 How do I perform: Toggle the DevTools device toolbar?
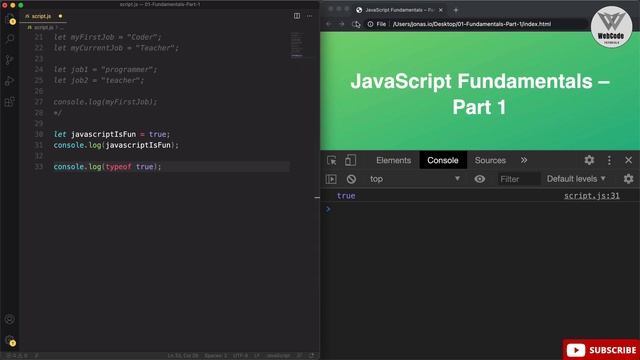[350, 160]
